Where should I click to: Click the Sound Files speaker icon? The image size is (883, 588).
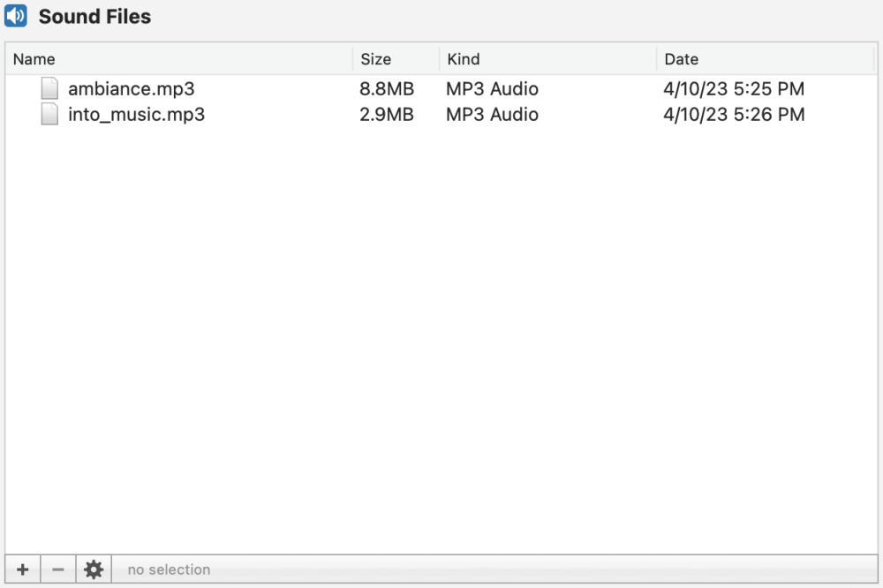pos(16,16)
